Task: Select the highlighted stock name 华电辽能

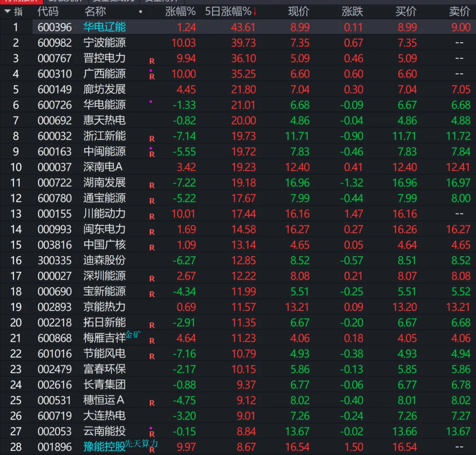Action: pyautogui.click(x=104, y=27)
